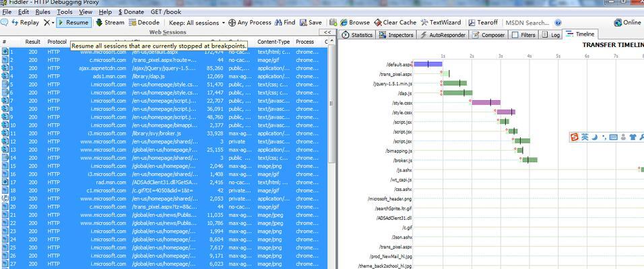Save sessions with the Save icon
The height and width of the screenshot is (269, 644).
(311, 23)
